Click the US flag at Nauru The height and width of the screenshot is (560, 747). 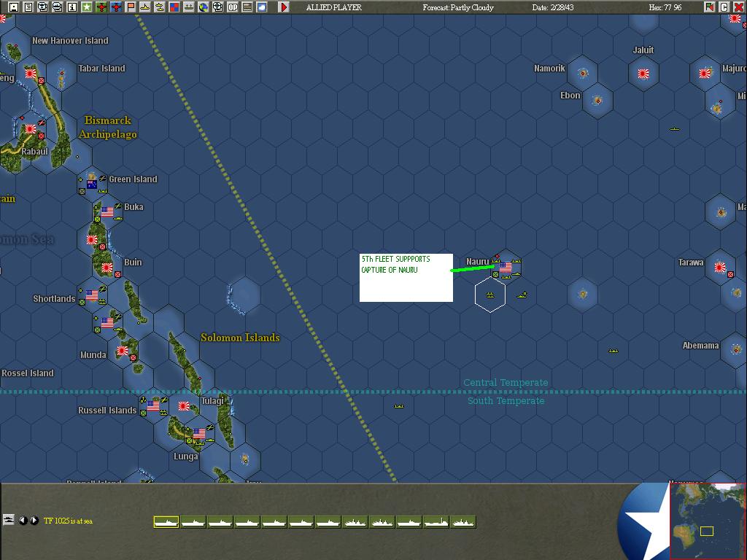[x=505, y=267]
